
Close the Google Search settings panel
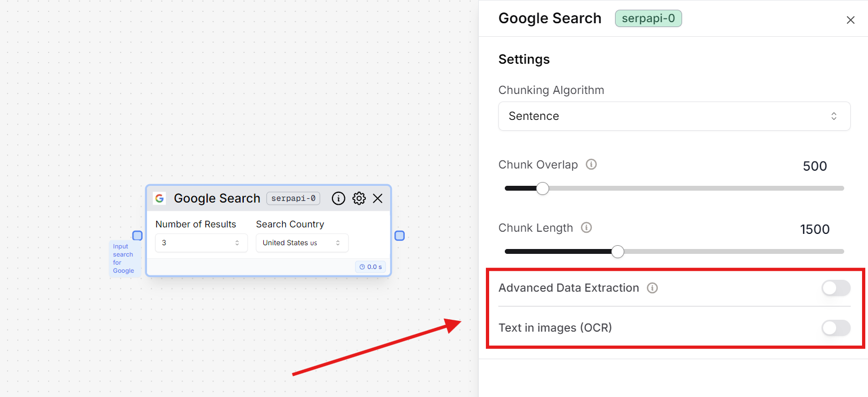pos(850,20)
